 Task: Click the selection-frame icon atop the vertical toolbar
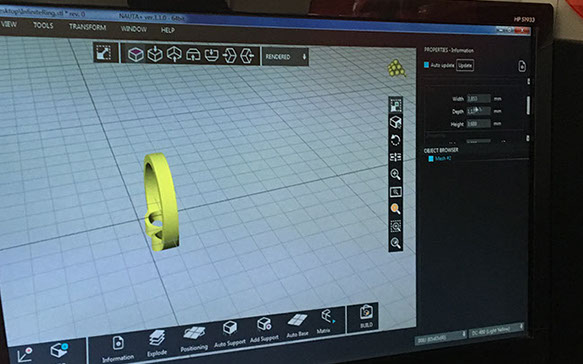point(395,106)
